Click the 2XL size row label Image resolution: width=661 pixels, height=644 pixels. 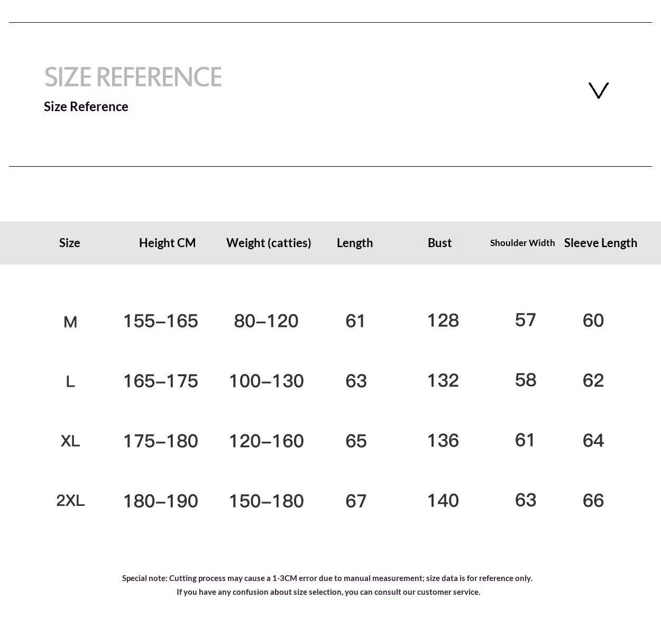tap(70, 501)
